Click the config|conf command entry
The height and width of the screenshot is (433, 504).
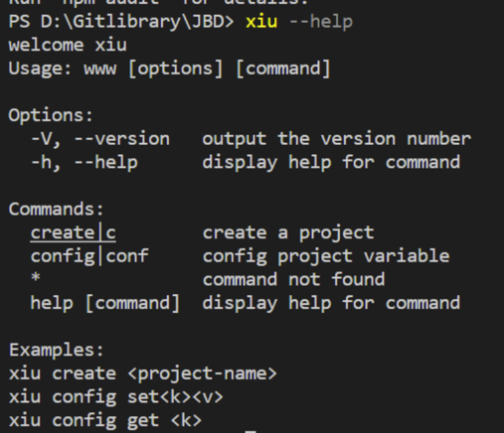(x=89, y=256)
